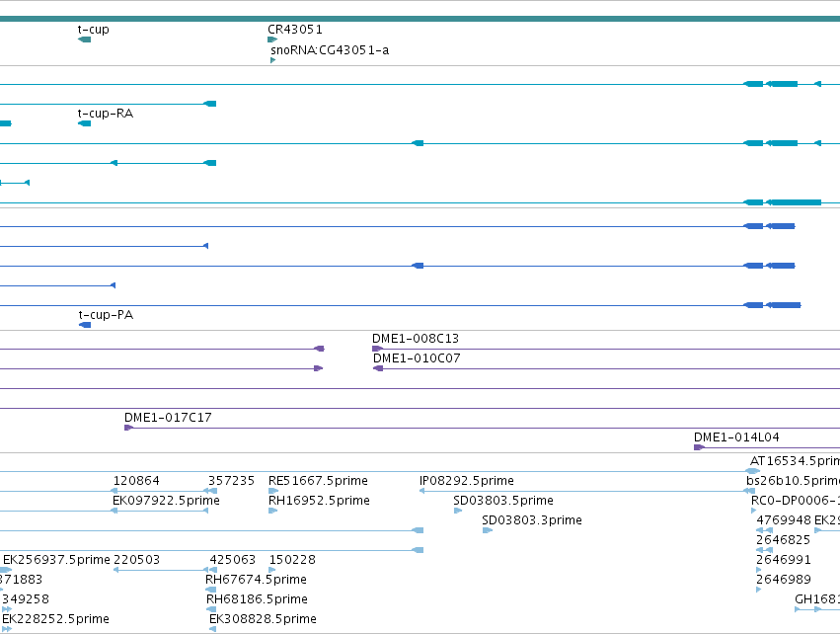Select the 357235 EST label
This screenshot has width=840, height=634.
click(x=231, y=481)
